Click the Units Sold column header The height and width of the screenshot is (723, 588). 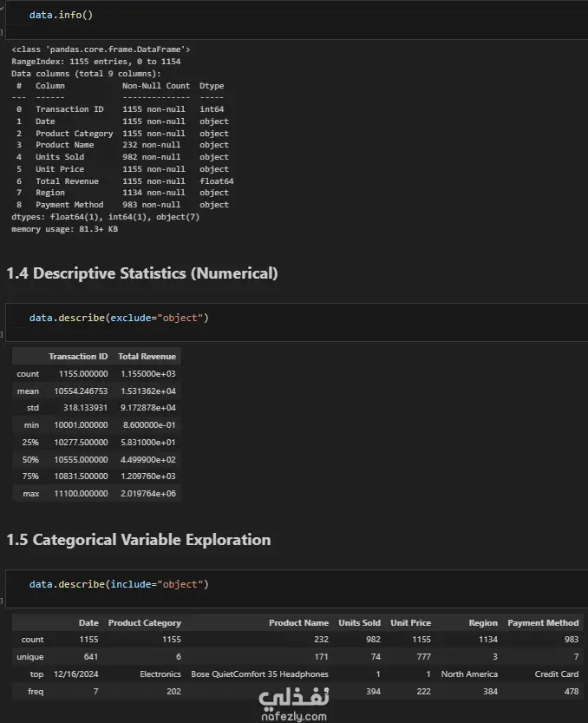pos(359,623)
